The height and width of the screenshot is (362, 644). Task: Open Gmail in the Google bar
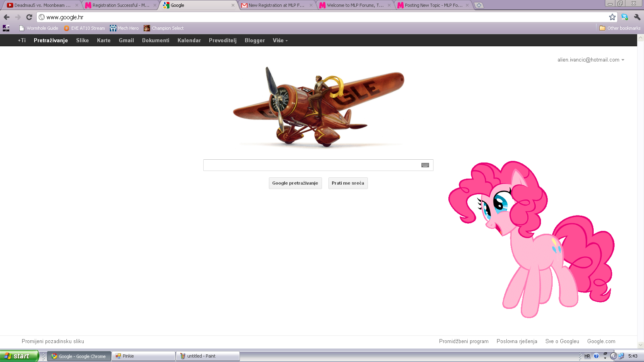(126, 40)
